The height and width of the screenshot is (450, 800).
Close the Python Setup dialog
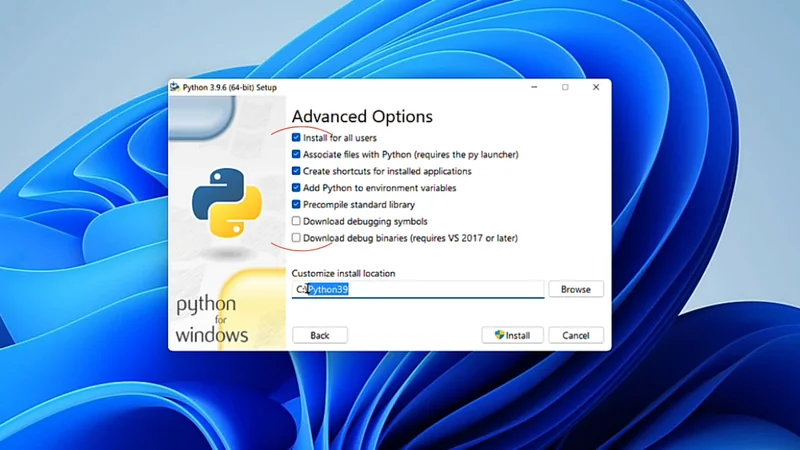(x=596, y=87)
